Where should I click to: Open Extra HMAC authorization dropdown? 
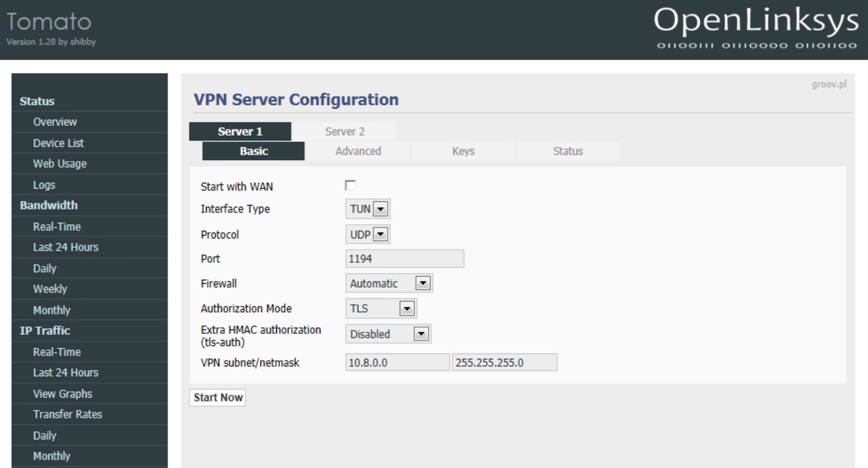(388, 334)
